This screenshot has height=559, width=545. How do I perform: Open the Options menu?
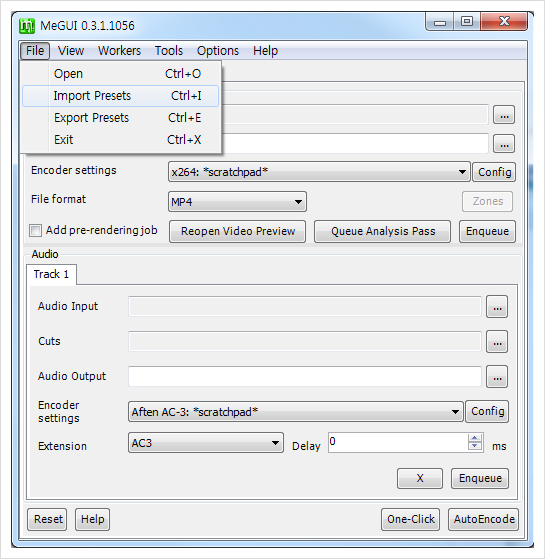click(x=218, y=51)
